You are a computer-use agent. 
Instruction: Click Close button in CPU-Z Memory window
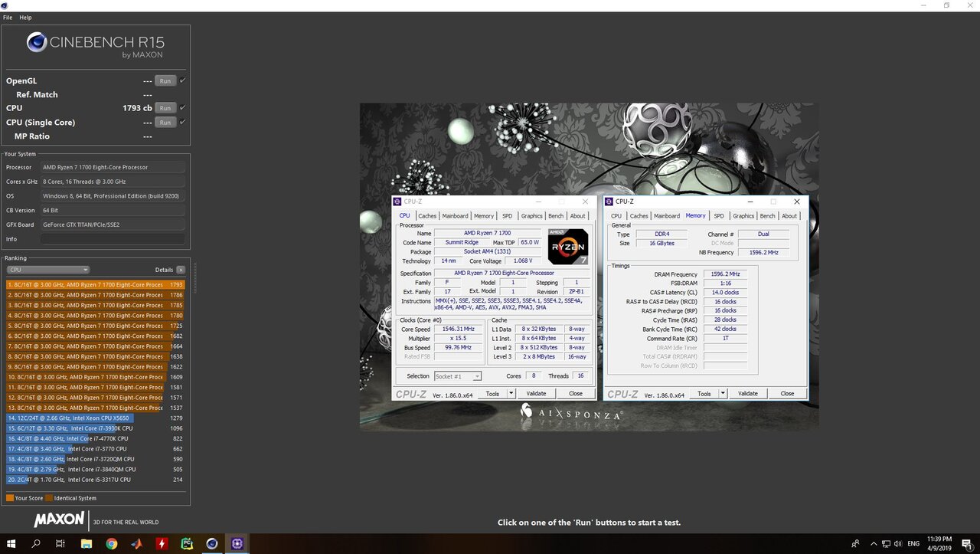[787, 394]
